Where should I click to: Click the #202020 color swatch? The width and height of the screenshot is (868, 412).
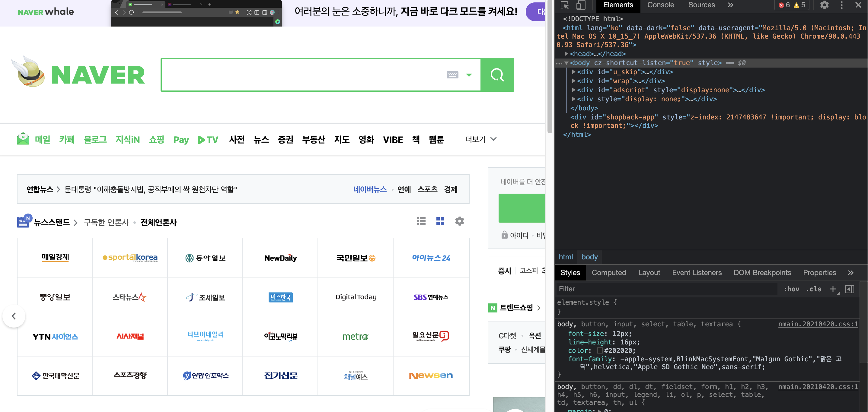coord(599,350)
